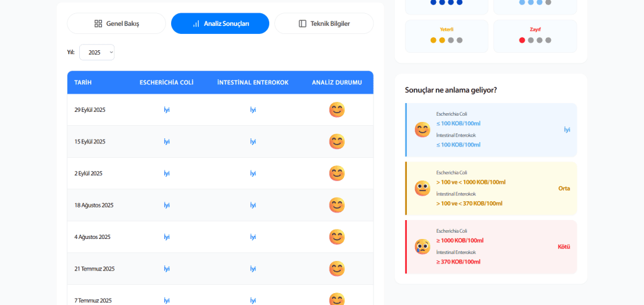The height and width of the screenshot is (305, 644).
Task: Click the bar chart icon on Analiz Sonuçları
Action: click(196, 24)
